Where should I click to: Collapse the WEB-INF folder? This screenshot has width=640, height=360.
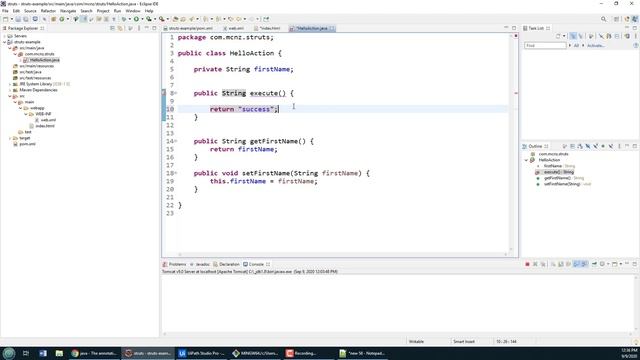pos(26,114)
